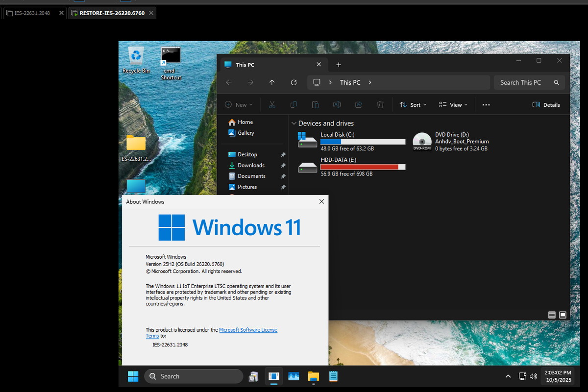Click the Back arrow in File Explorer
588x392 pixels.
(229, 82)
